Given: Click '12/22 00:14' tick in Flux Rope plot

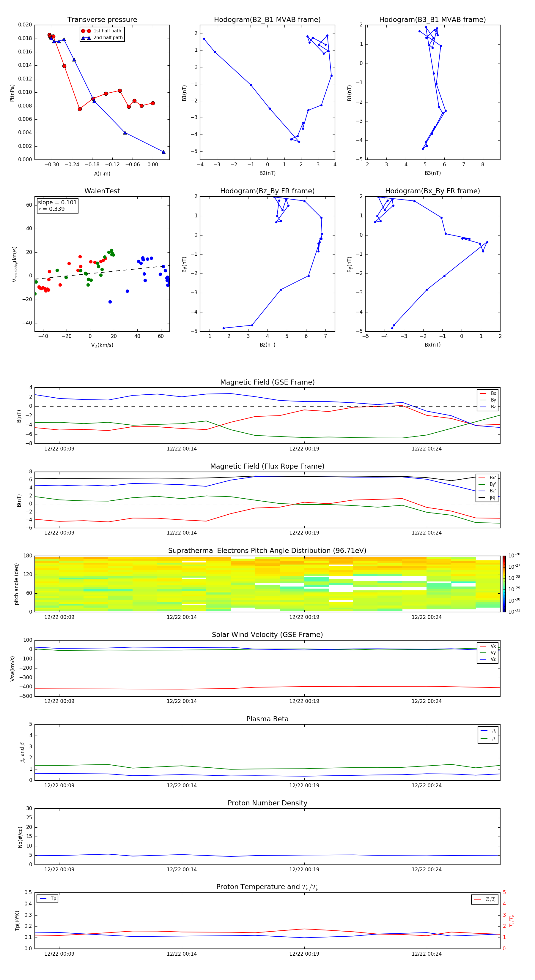Looking at the screenshot, I should [x=182, y=533].
